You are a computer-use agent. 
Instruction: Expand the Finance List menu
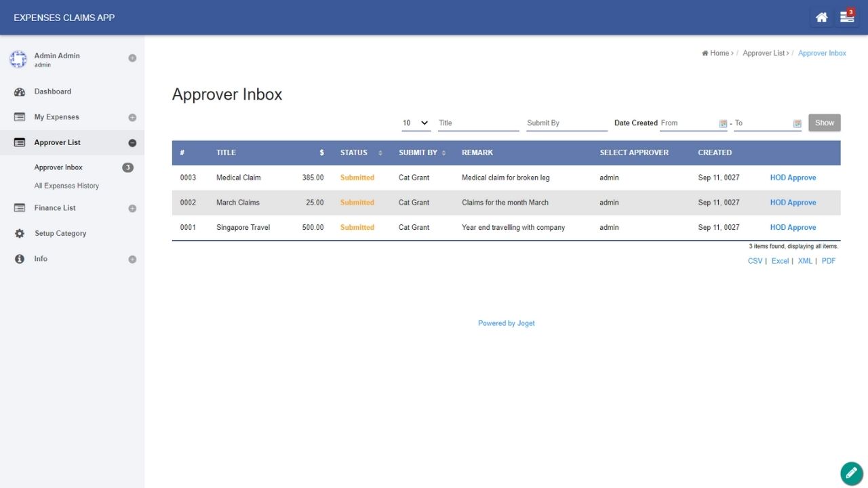tap(132, 208)
